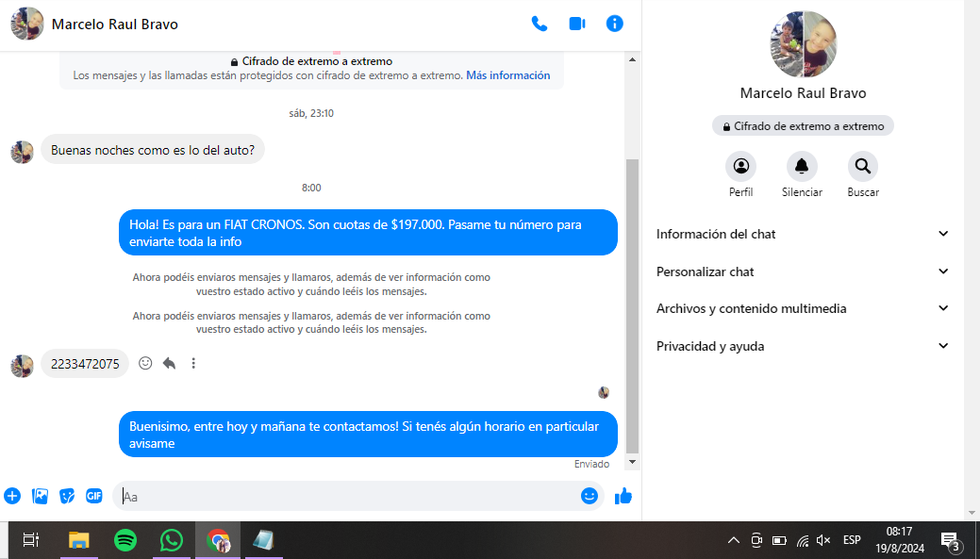The height and width of the screenshot is (559, 980).
Task: Open Task View on the taskbar
Action: pyautogui.click(x=30, y=539)
